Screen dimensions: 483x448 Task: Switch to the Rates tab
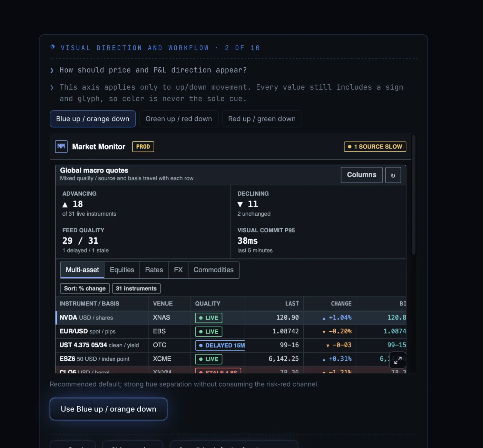[154, 270]
